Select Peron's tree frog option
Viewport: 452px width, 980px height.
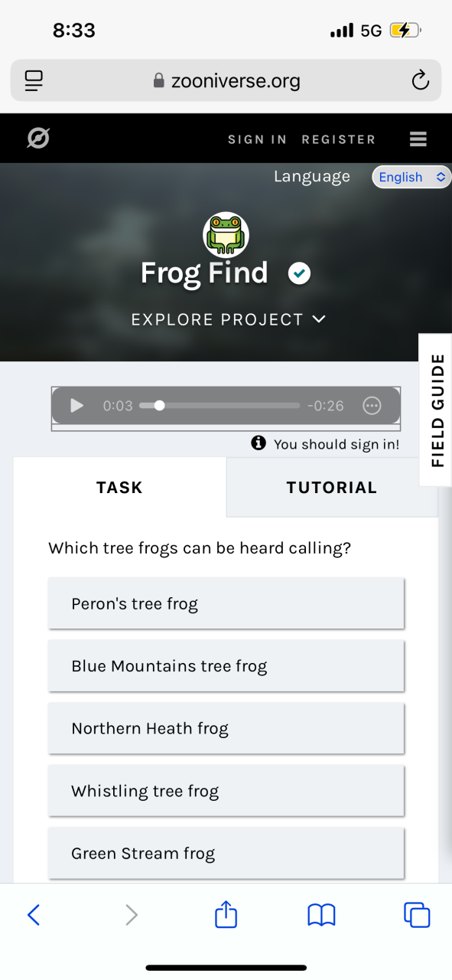point(226,603)
